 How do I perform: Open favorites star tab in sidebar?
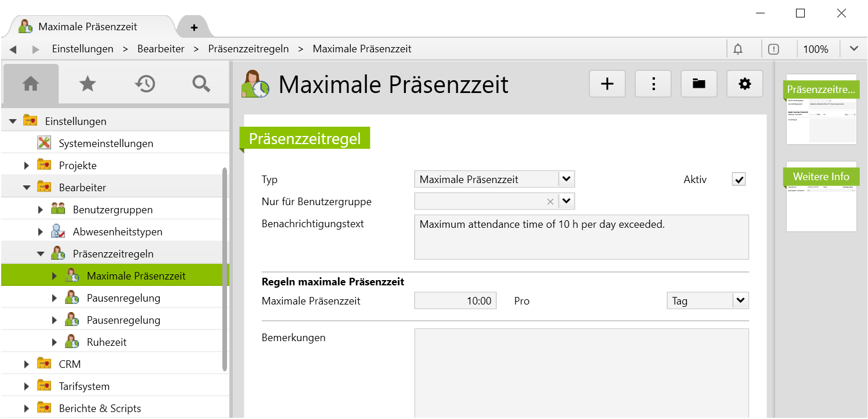point(87,84)
